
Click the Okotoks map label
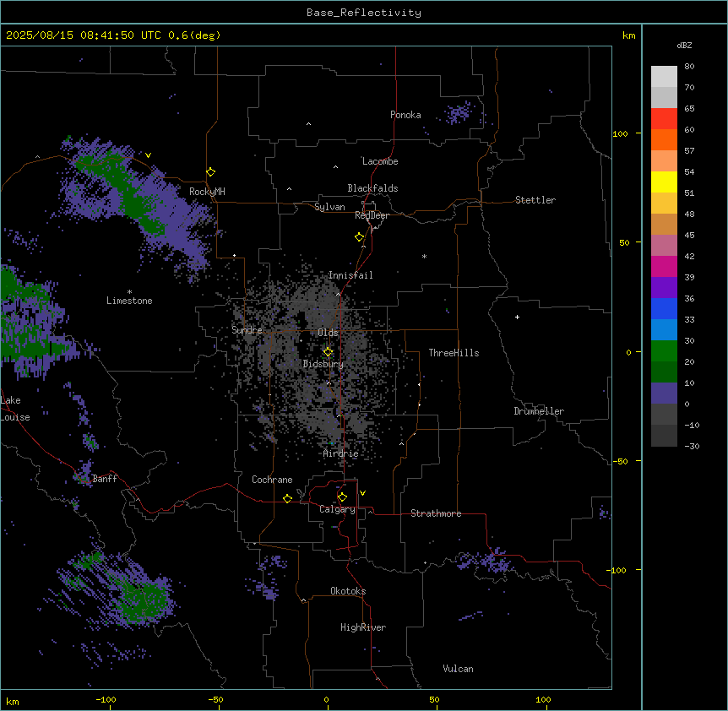point(348,591)
